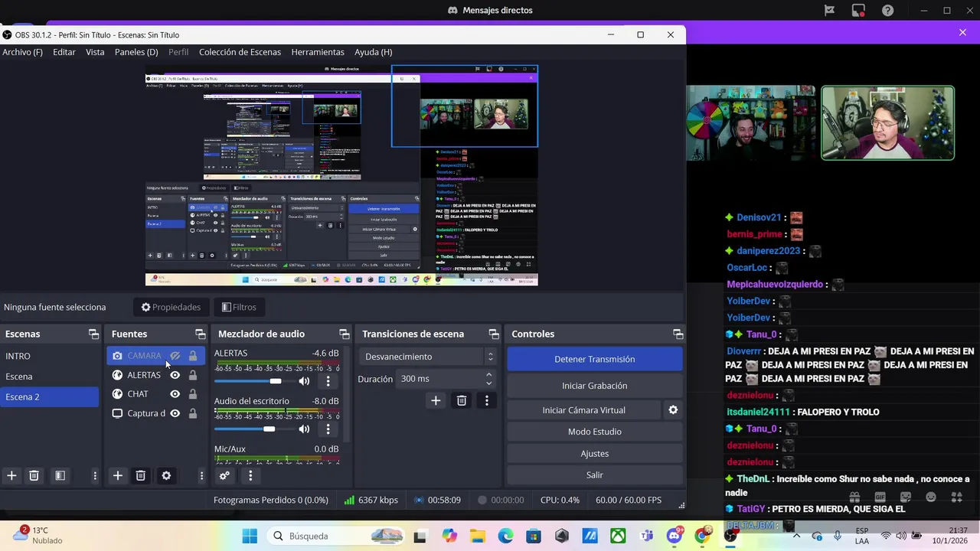Open Paneles (D) menu

[136, 52]
